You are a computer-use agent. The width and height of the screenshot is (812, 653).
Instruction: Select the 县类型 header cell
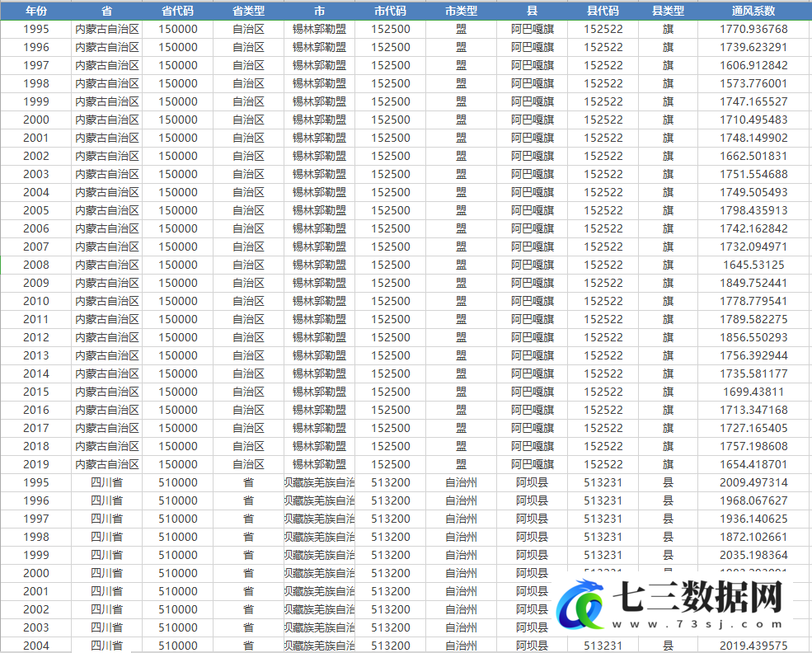(668, 11)
